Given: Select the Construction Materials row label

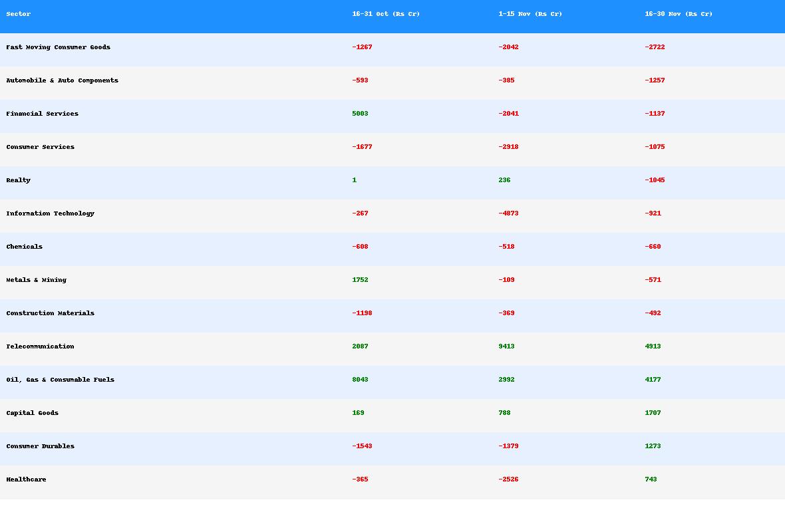Looking at the screenshot, I should pos(51,313).
